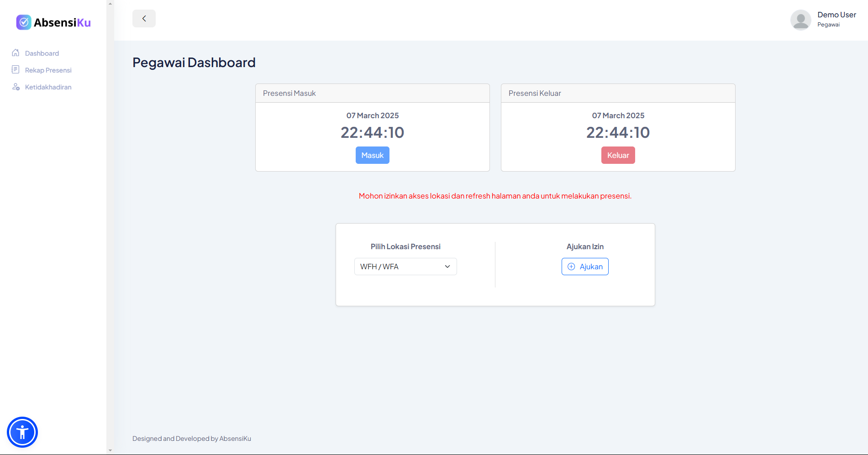Click the Pegawai Dashboard heading
Image resolution: width=868 pixels, height=455 pixels.
[x=194, y=62]
